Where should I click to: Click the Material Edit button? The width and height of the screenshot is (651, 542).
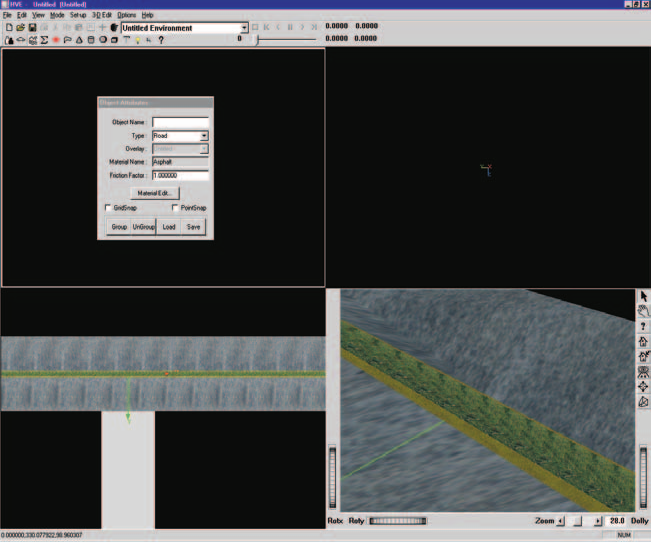[x=154, y=193]
